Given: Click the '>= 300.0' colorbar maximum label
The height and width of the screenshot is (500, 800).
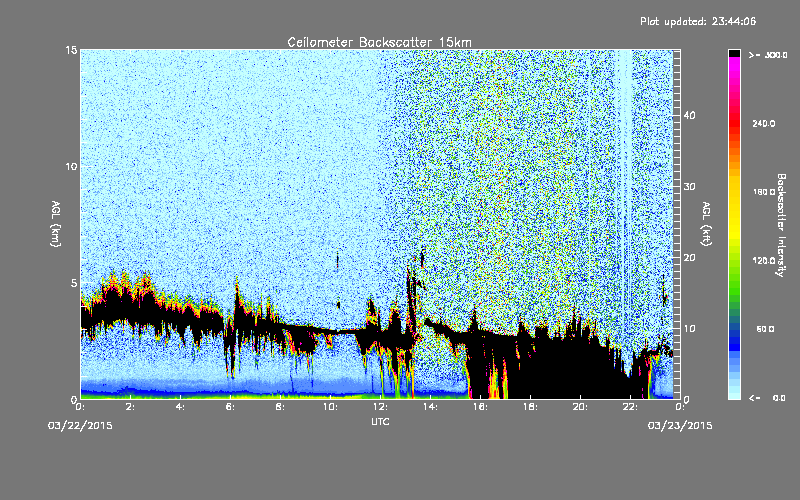Looking at the screenshot, I should point(768,55).
